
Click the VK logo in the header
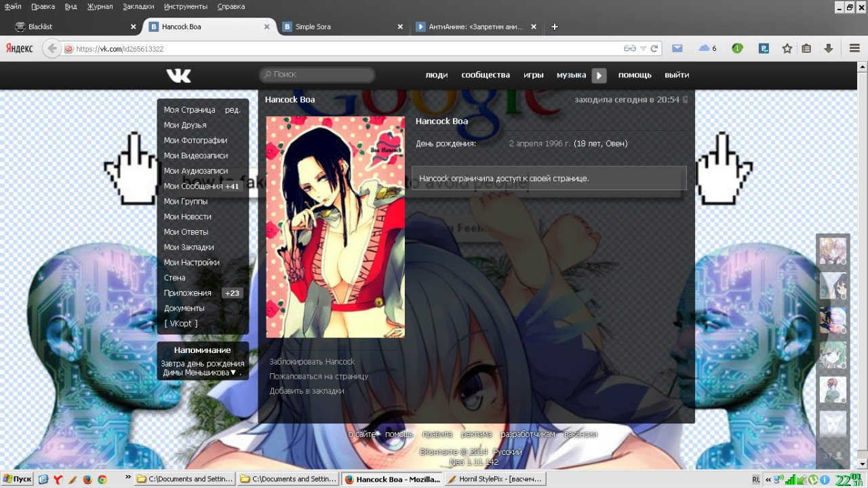coord(178,75)
